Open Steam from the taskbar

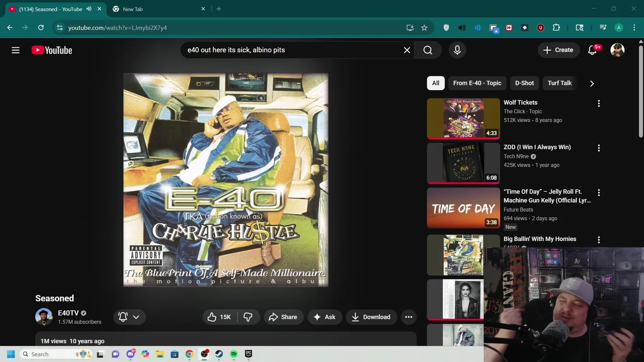coord(219,354)
